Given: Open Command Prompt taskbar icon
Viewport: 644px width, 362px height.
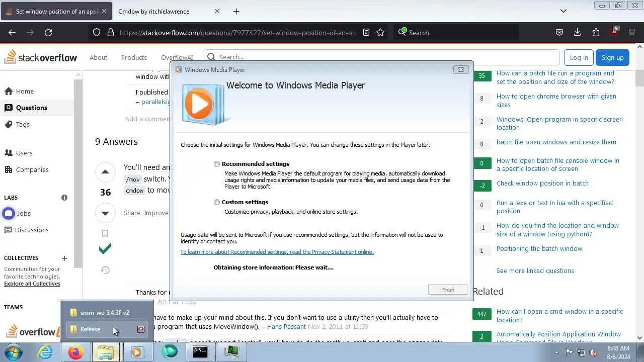Looking at the screenshot, I should (x=200, y=352).
